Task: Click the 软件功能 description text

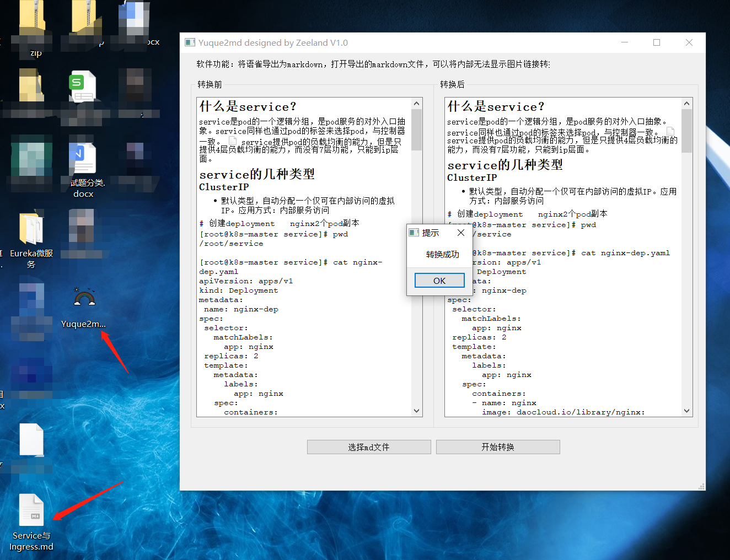Action: pos(373,64)
